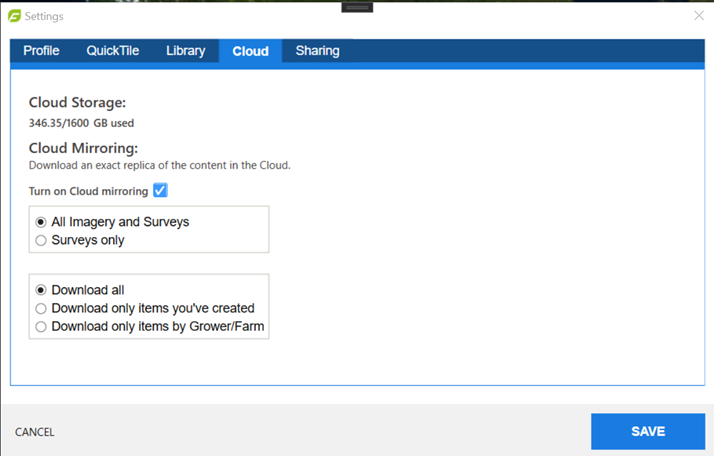Click the Cloud Storage heading
Screen dimensions: 714x456
[x=77, y=102]
